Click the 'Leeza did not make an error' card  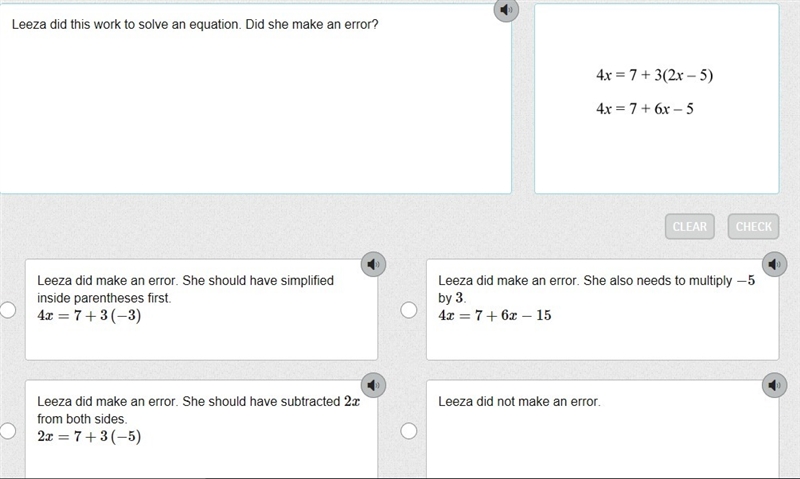[603, 428]
